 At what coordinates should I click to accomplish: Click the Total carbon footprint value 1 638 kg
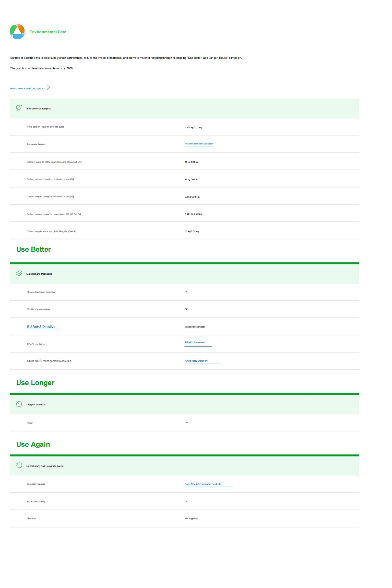coord(193,128)
